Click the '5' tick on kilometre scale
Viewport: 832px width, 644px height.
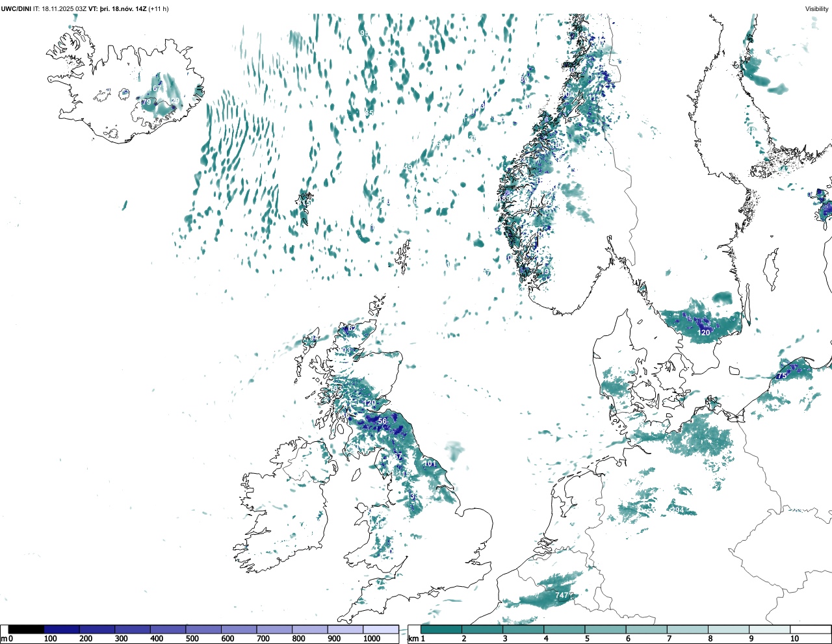pyautogui.click(x=587, y=639)
